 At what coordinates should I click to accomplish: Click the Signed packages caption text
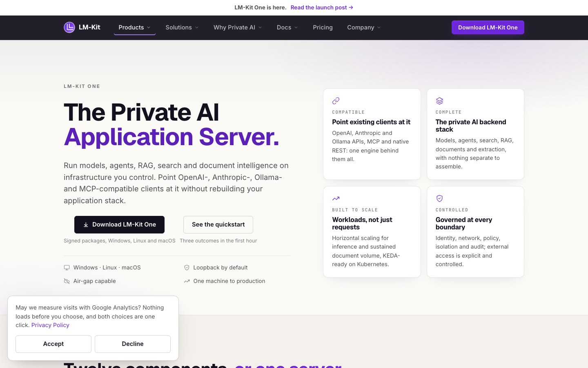tap(120, 241)
